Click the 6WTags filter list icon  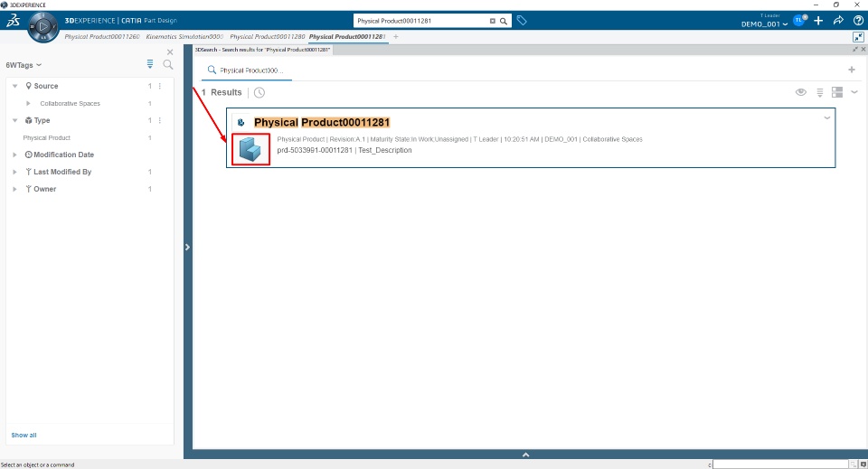[150, 64]
